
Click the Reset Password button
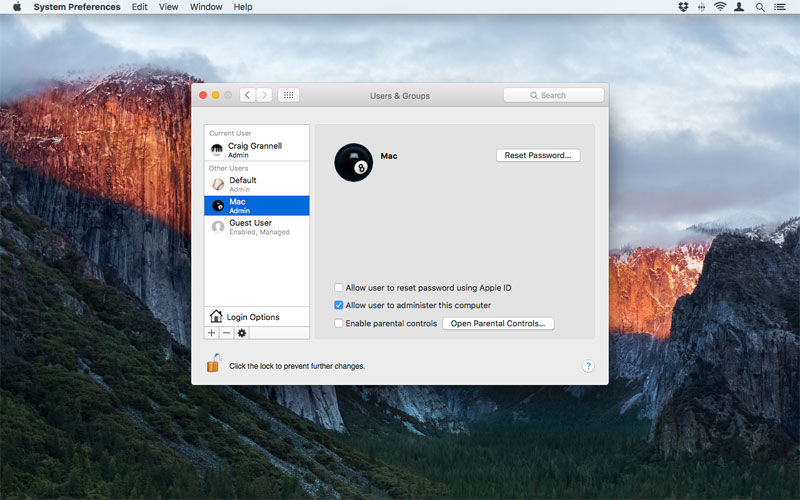point(538,155)
